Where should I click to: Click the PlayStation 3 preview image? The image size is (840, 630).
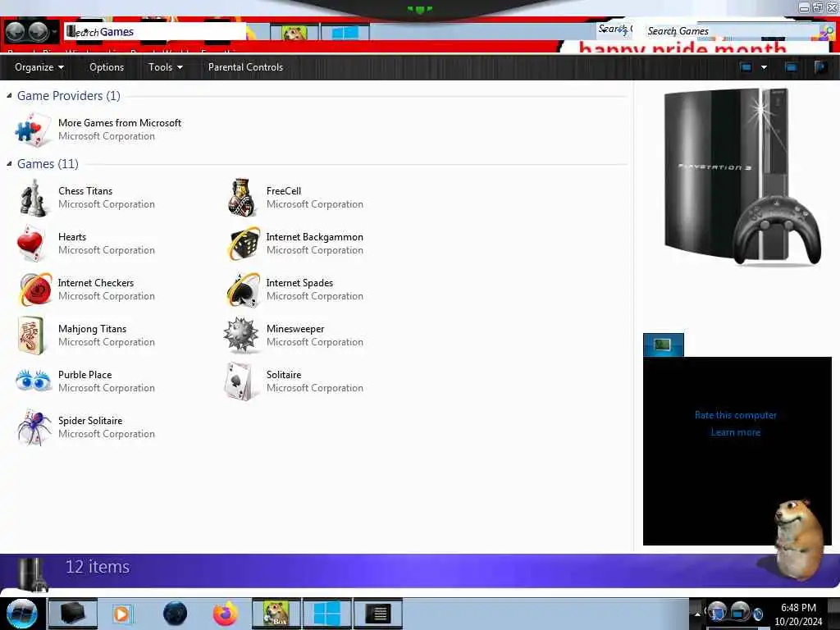pos(741,176)
